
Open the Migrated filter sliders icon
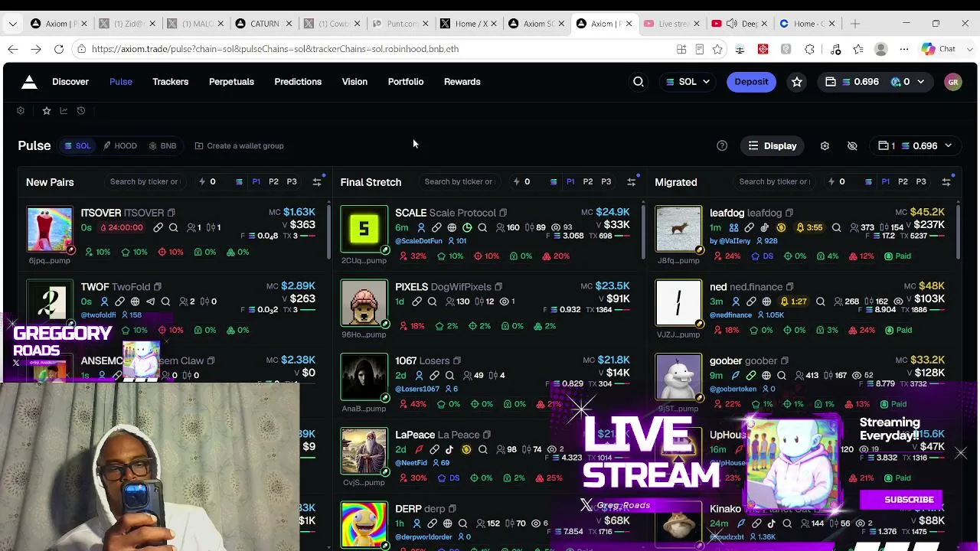[946, 182]
